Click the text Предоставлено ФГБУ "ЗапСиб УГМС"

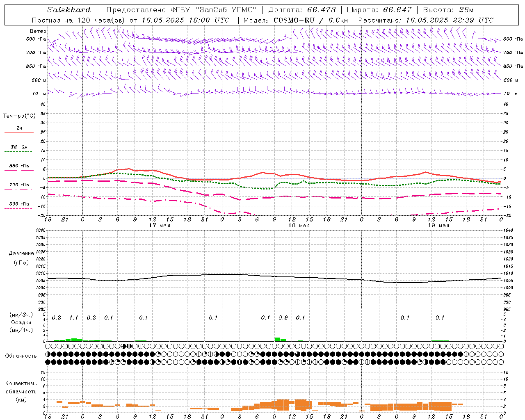click(x=181, y=10)
